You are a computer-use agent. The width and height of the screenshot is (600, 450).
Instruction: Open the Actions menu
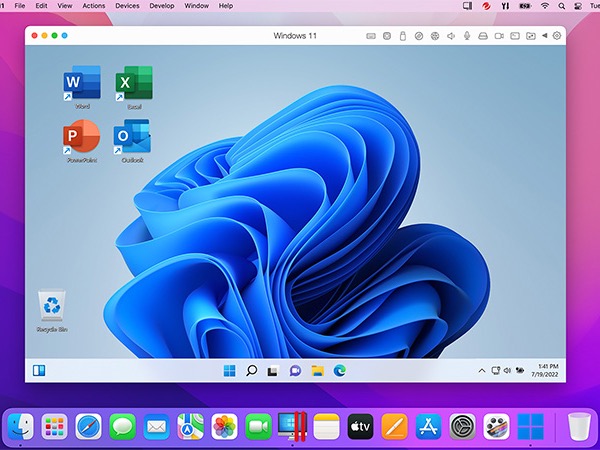[94, 6]
